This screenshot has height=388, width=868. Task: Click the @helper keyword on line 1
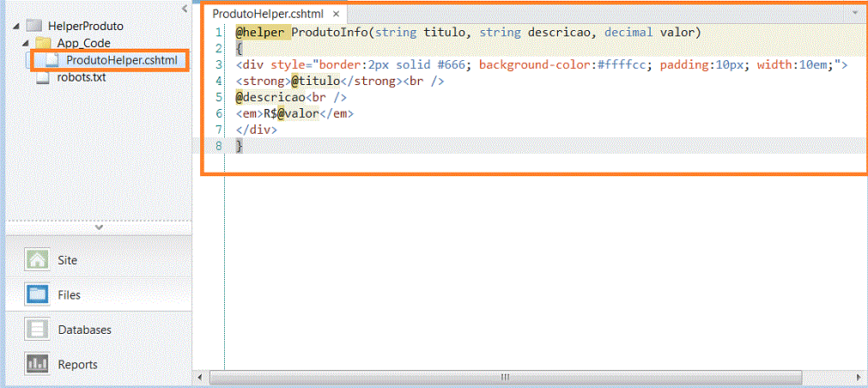pyautogui.click(x=260, y=32)
